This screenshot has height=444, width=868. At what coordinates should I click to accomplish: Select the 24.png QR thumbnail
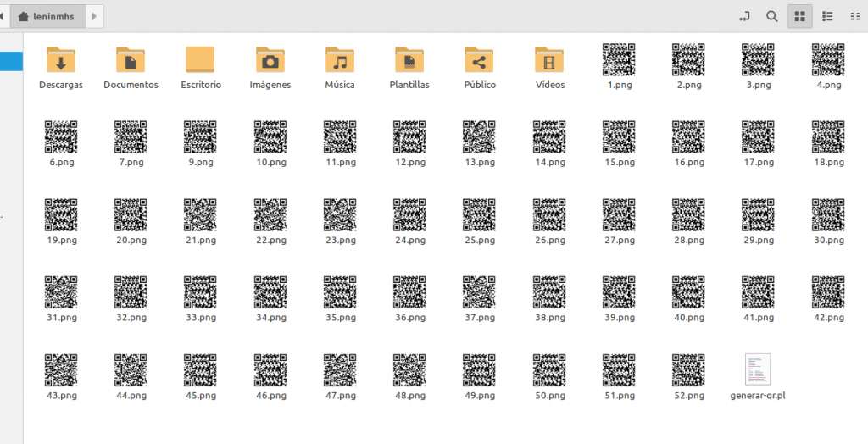pyautogui.click(x=409, y=215)
